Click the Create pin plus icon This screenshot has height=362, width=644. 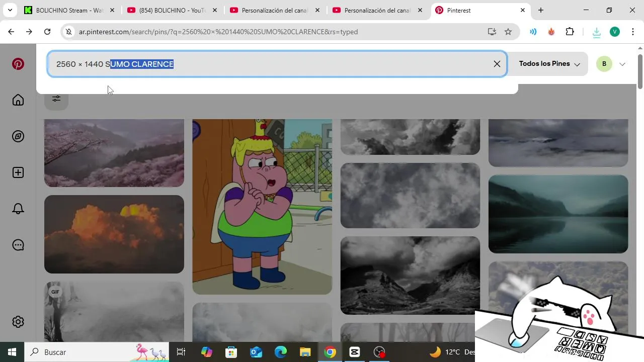pyautogui.click(x=18, y=172)
